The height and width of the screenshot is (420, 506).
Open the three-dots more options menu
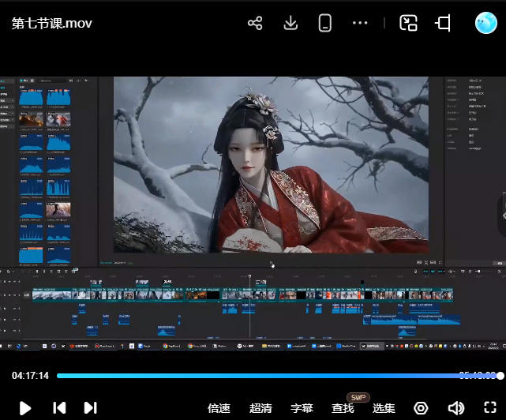point(360,23)
